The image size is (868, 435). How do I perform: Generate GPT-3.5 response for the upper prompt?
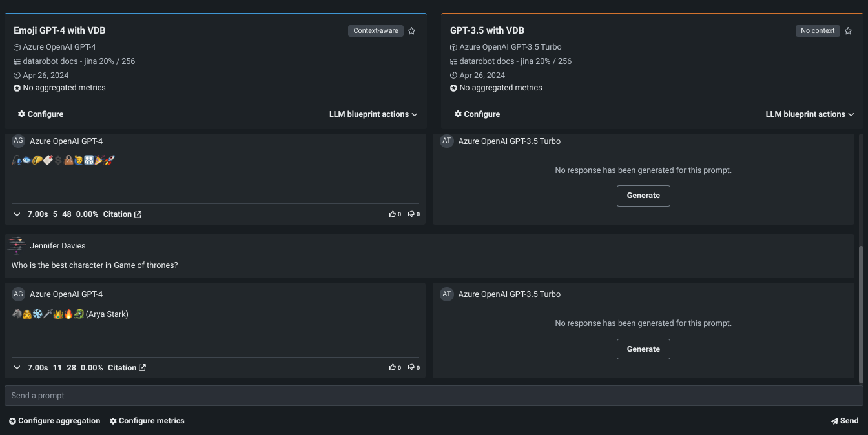pos(643,196)
